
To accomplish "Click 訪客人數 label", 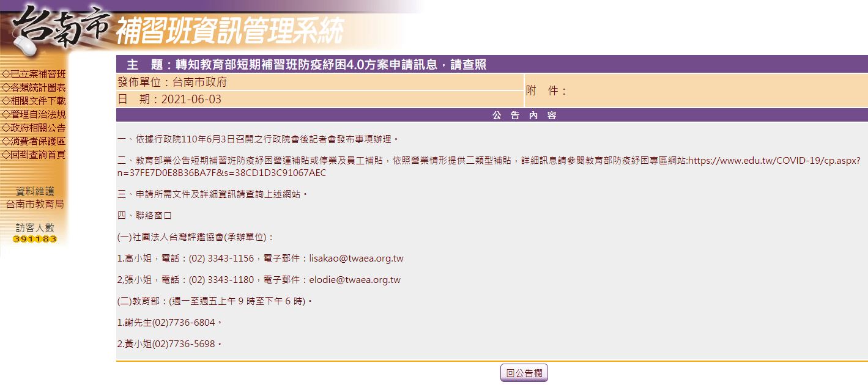I will tap(35, 227).
